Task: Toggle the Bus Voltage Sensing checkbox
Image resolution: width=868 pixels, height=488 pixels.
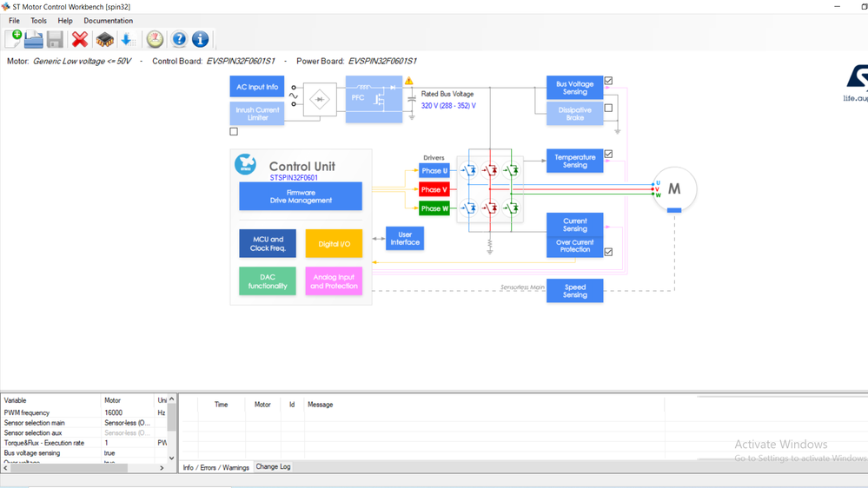Action: pos(608,81)
